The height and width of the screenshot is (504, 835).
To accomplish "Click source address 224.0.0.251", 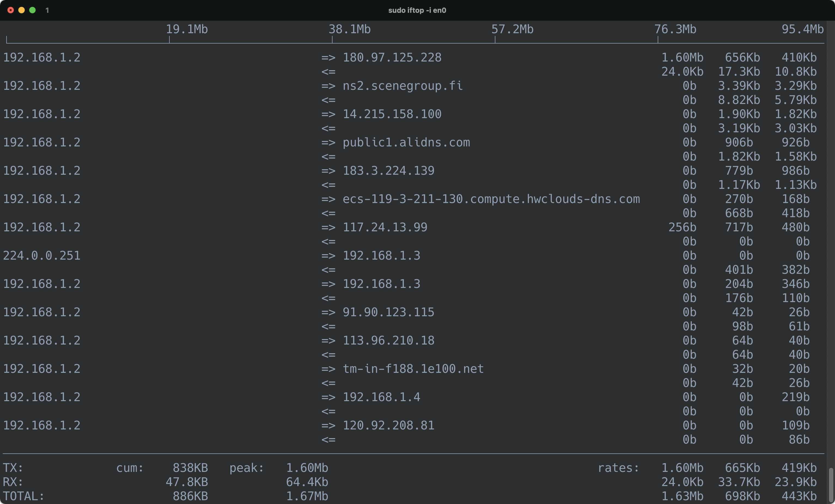I will (42, 256).
